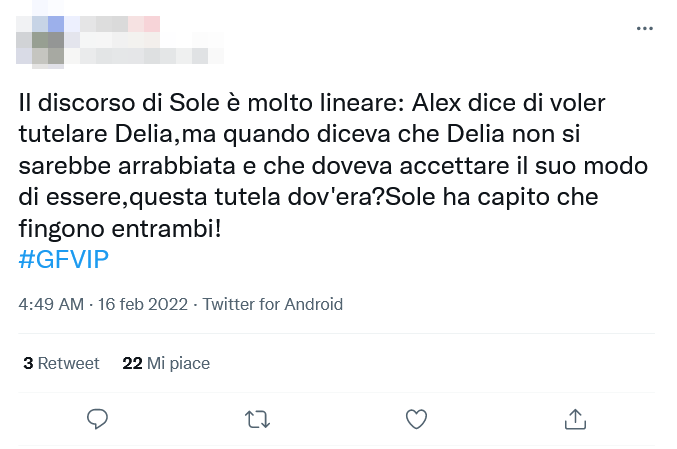Click the "Twitter for Android" source link
677x449 pixels.
pos(273,304)
